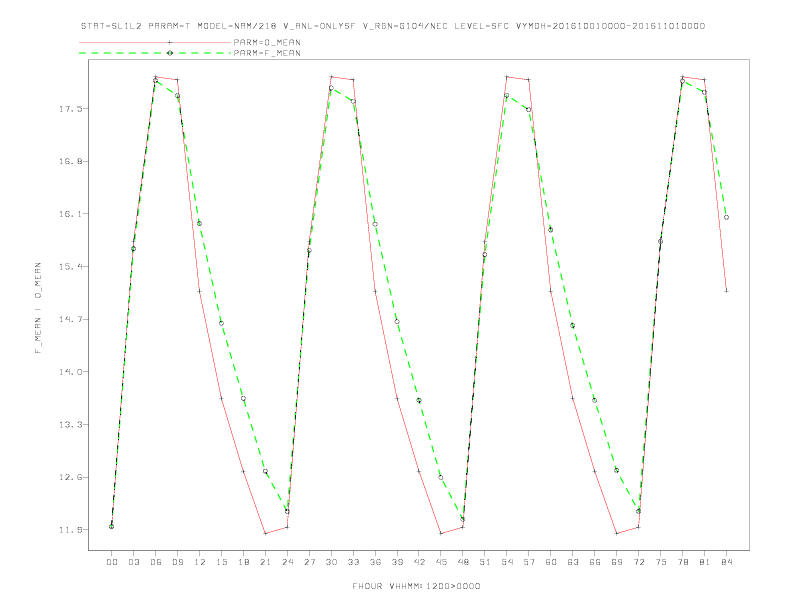Click x-axis tick label 45
Screen dimensions: 792x612
(441, 562)
